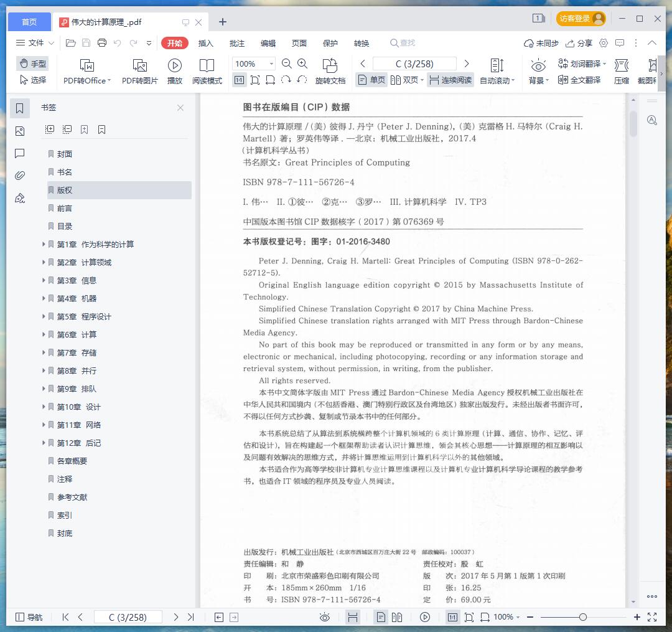Screen dimensions: 672x632
Task: Fit page to window in ribbon
Action: 255,80
